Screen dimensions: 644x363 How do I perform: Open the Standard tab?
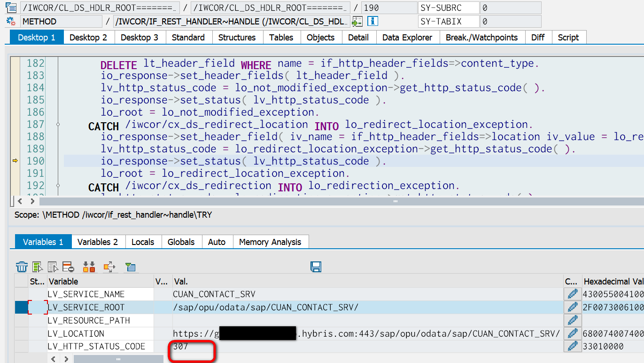[x=188, y=38]
